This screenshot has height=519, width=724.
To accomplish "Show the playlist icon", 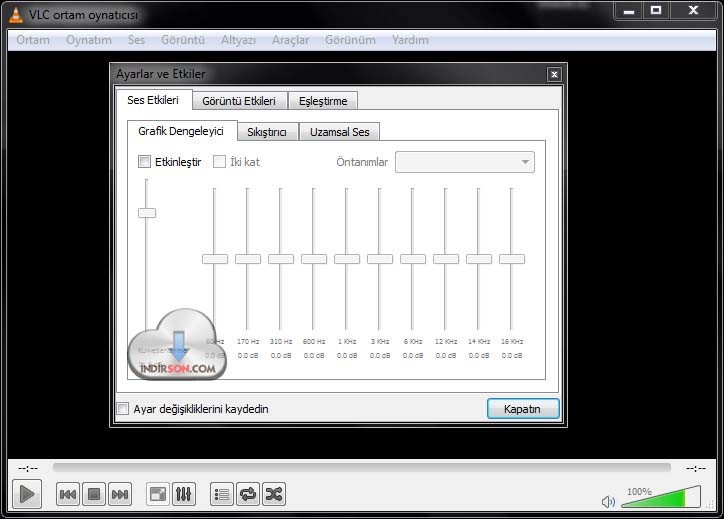I will click(222, 494).
